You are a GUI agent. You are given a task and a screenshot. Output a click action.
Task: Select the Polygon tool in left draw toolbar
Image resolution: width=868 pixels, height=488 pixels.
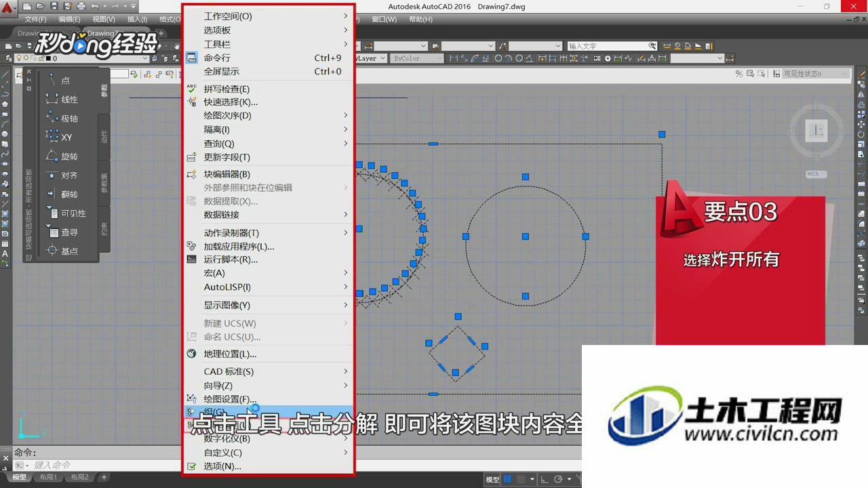point(5,104)
